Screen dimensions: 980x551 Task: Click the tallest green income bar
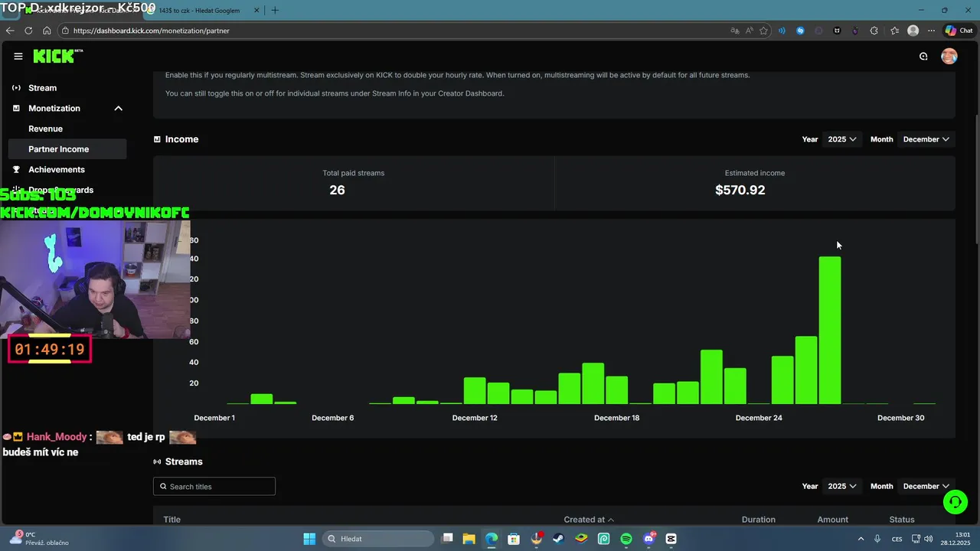click(830, 330)
